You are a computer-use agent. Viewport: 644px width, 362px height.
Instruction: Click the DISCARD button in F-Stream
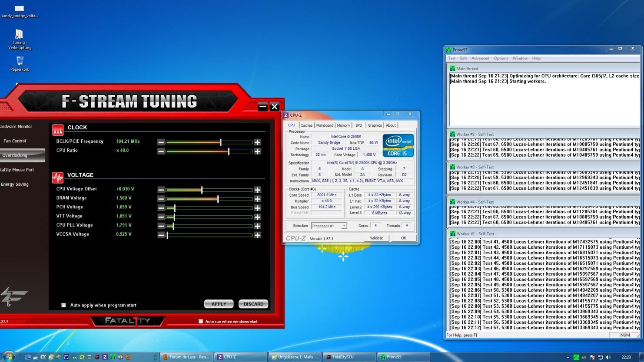(253, 304)
